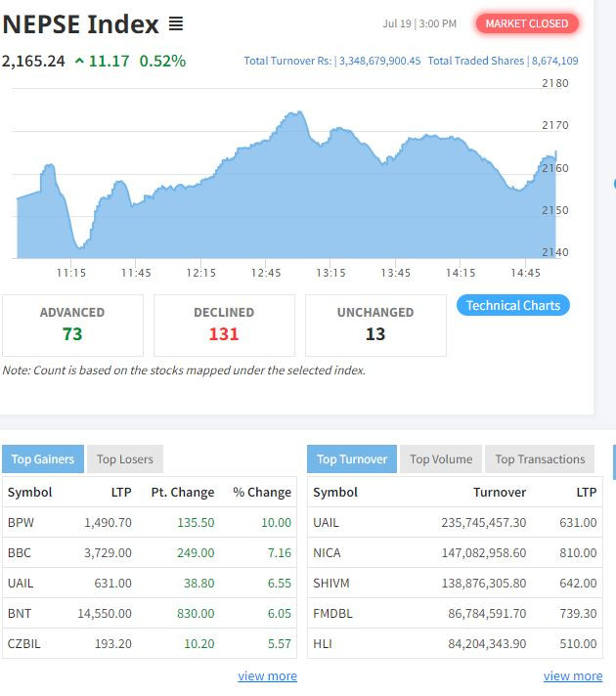Click UAIL turnover 235,745,457.30

(x=484, y=522)
